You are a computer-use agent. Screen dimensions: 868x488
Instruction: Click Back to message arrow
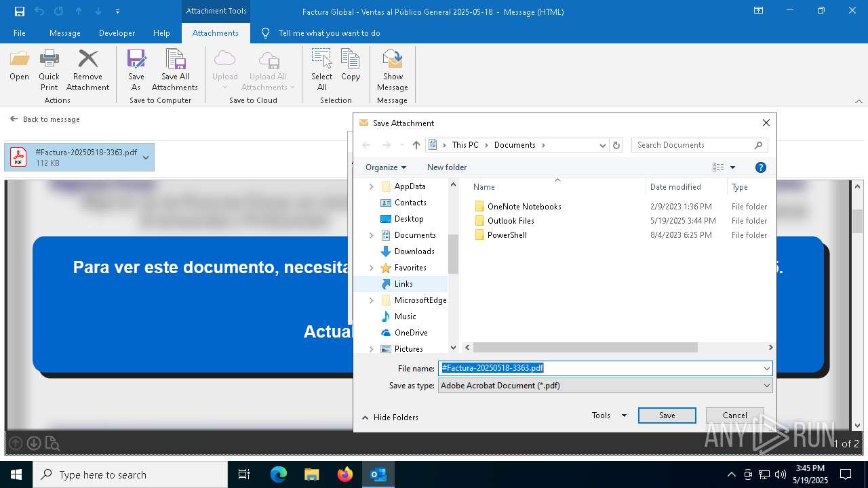point(14,119)
